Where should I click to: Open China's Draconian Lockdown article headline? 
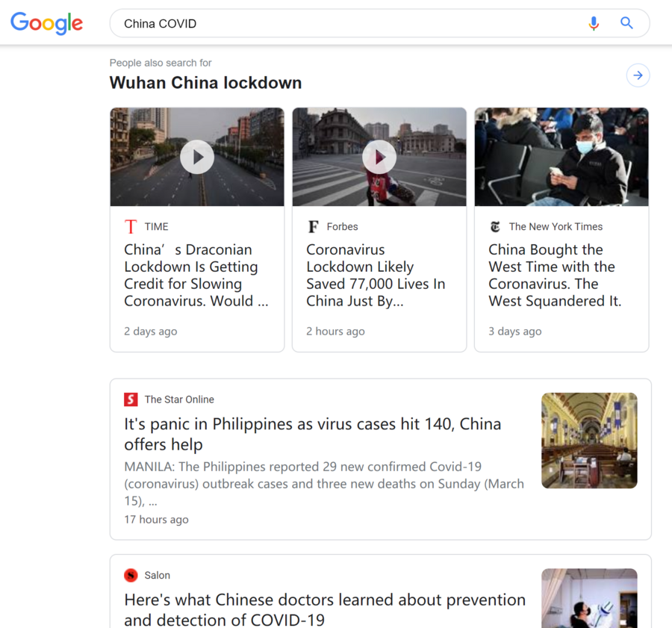(196, 276)
